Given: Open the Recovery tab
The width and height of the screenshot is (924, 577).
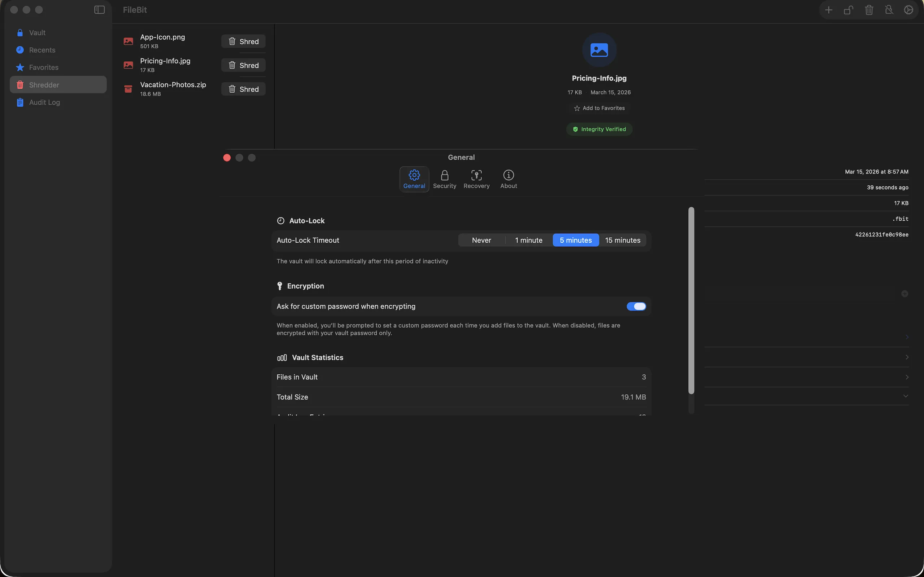Looking at the screenshot, I should click(x=476, y=179).
